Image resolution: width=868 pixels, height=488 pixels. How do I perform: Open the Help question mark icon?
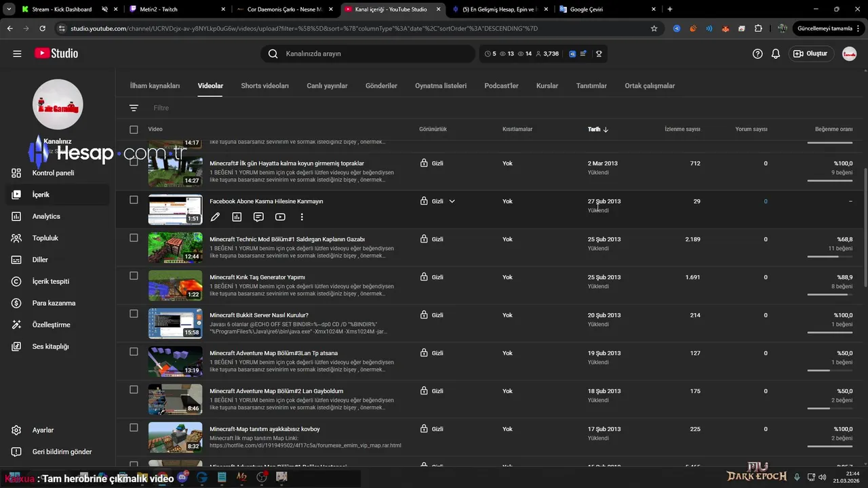click(757, 54)
